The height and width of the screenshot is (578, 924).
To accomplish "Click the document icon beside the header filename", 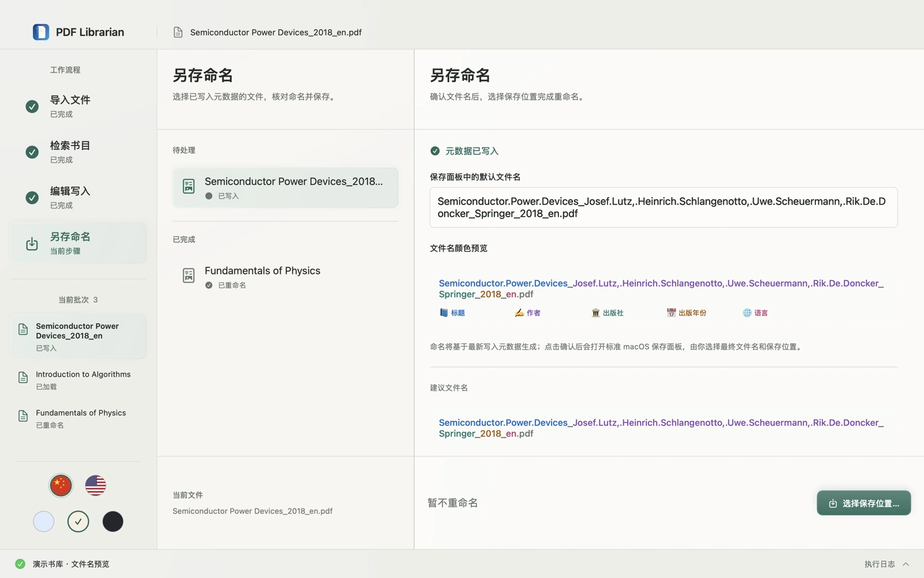I will click(178, 32).
